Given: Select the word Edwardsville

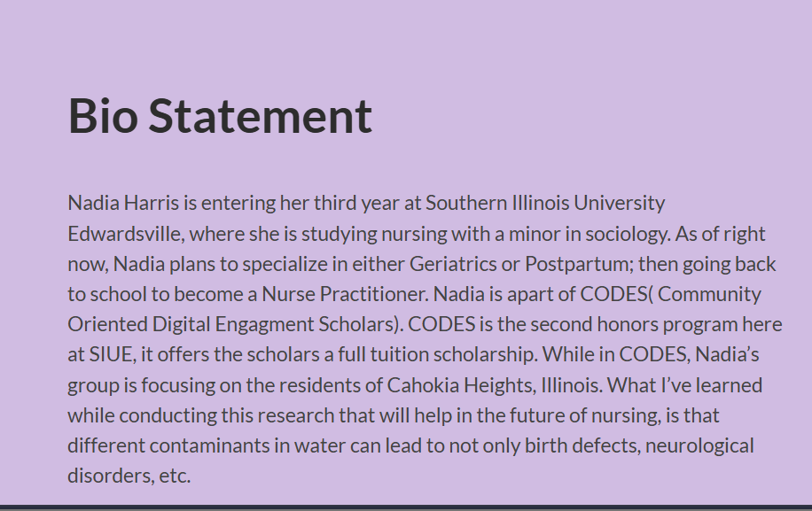Looking at the screenshot, I should point(126,234).
